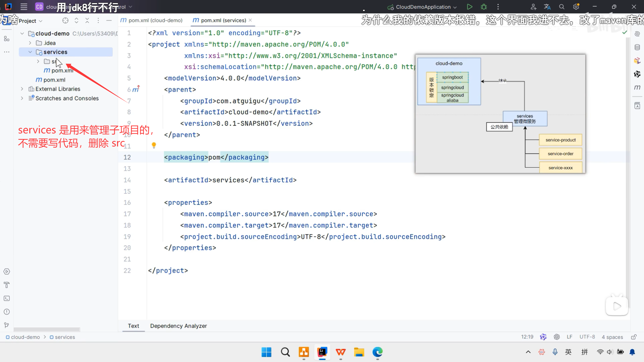
Task: Switch to the pom.xml (cloud-demo) tab
Action: pyautogui.click(x=152, y=20)
